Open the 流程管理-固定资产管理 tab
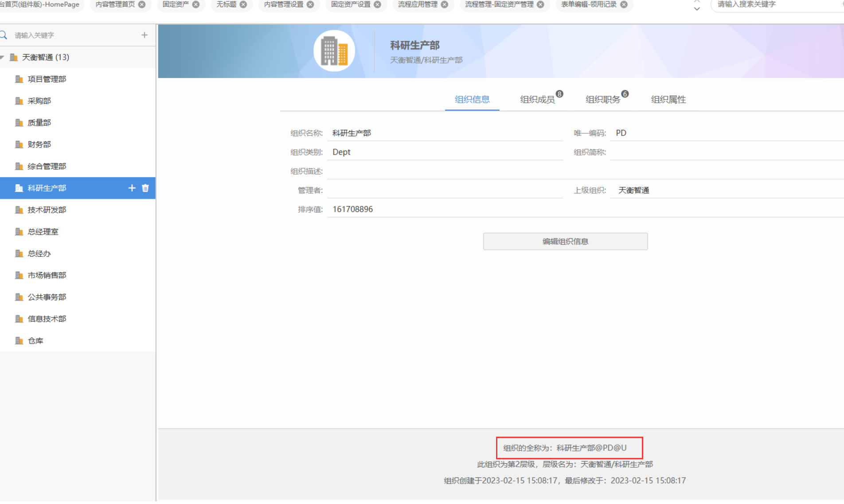This screenshot has width=844, height=504. click(x=499, y=4)
